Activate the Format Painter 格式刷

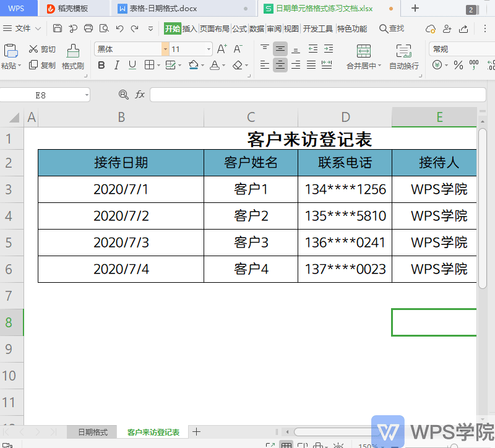[73, 57]
